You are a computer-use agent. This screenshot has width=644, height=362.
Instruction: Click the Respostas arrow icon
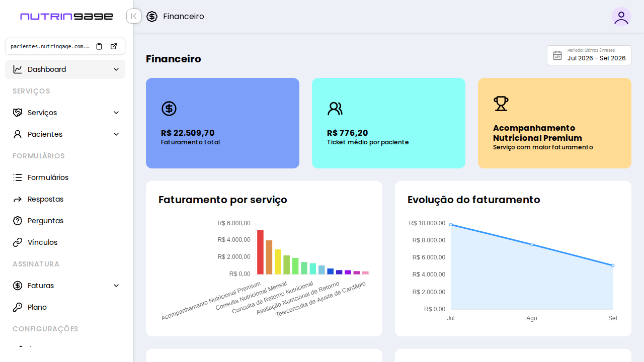click(x=18, y=199)
